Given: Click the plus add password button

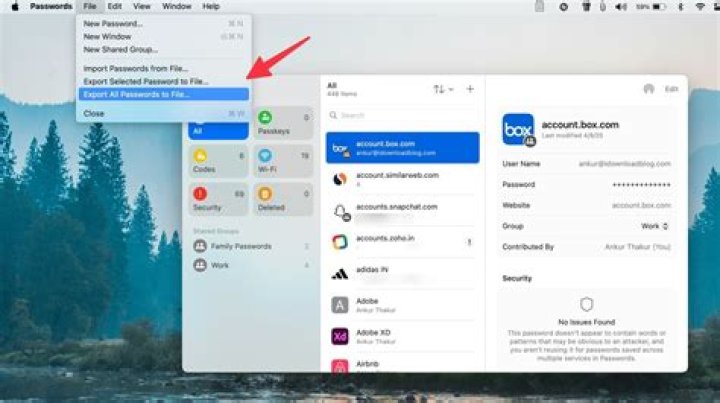Looking at the screenshot, I should pyautogui.click(x=470, y=89).
